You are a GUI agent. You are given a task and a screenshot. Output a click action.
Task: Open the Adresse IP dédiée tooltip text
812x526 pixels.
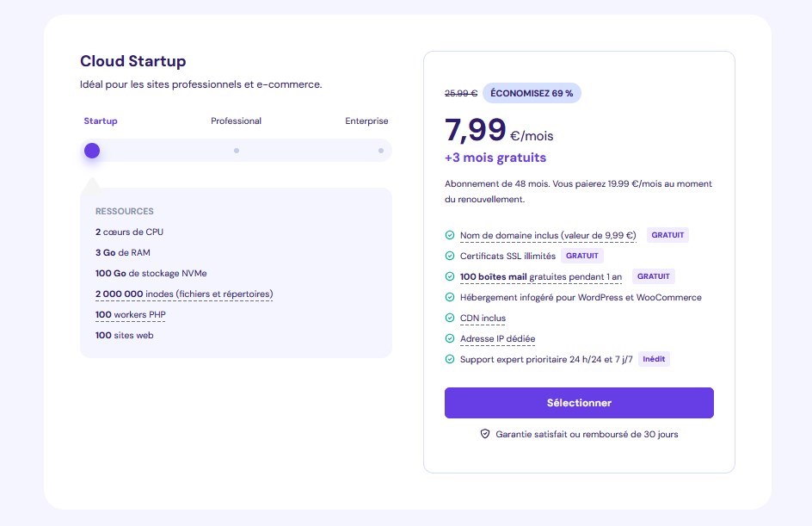(x=498, y=339)
